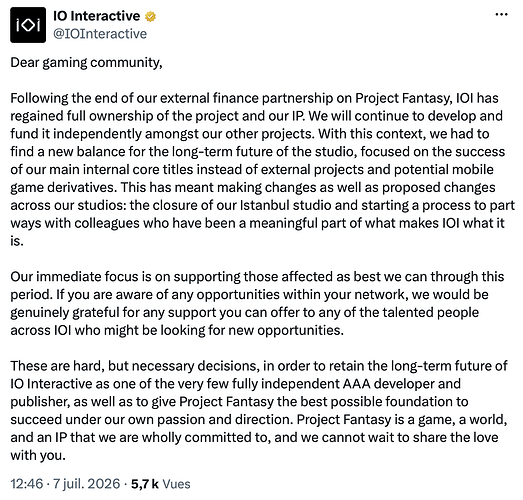Click the line starting 'genuinely grateful for any'
Viewport: 523px width, 500px height.
click(x=244, y=312)
